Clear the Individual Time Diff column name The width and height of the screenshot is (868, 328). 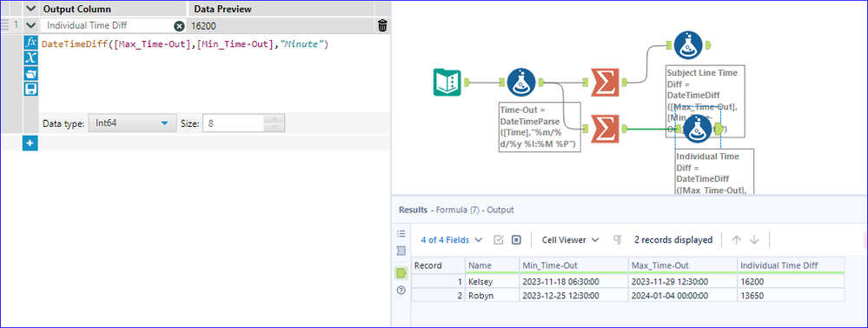click(179, 25)
